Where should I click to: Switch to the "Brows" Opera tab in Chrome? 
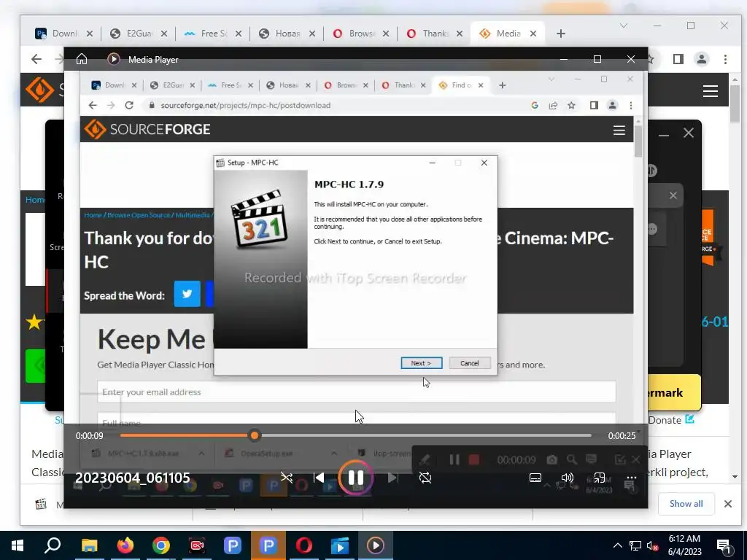(x=360, y=34)
